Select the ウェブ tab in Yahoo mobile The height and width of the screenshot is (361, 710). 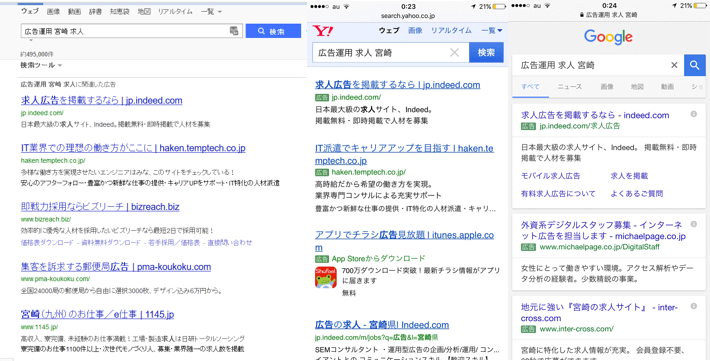(x=389, y=30)
